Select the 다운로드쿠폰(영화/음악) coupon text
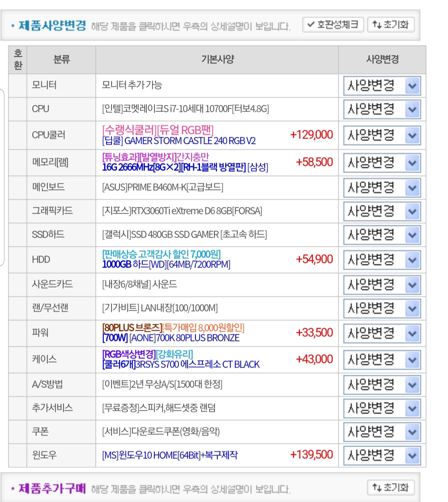Image resolution: width=448 pixels, height=502 pixels. click(161, 432)
